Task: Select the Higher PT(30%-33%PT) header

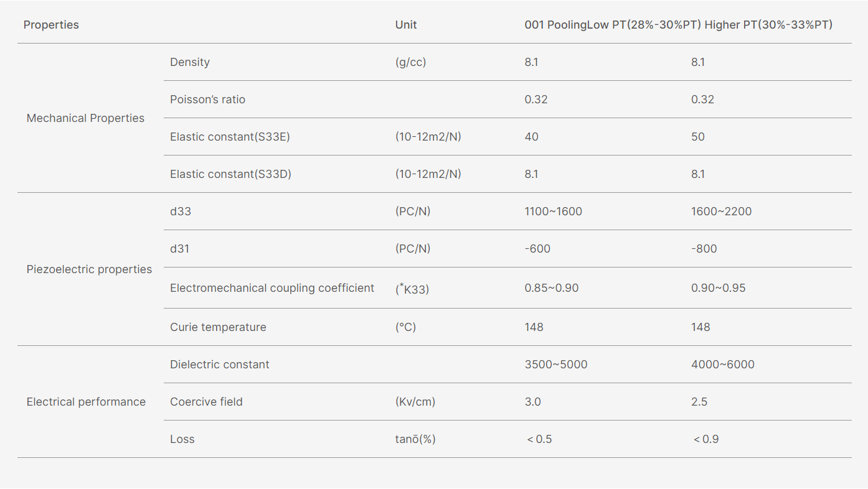Action: click(768, 25)
